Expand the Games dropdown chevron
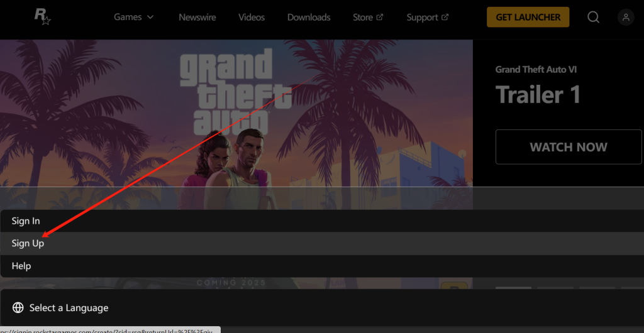Screen dimensions: 644x333 pos(150,17)
